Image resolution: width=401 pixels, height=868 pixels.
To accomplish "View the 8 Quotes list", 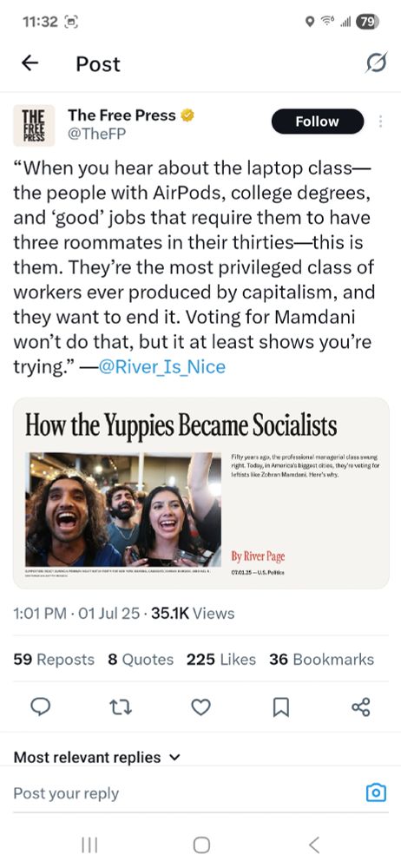I will tap(141, 660).
